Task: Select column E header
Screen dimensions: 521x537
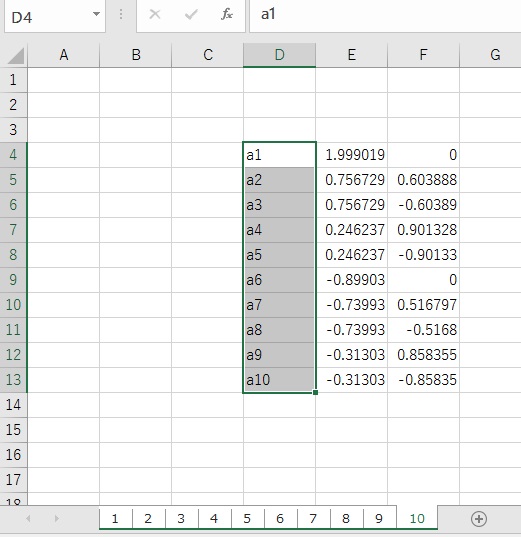Action: click(x=351, y=55)
